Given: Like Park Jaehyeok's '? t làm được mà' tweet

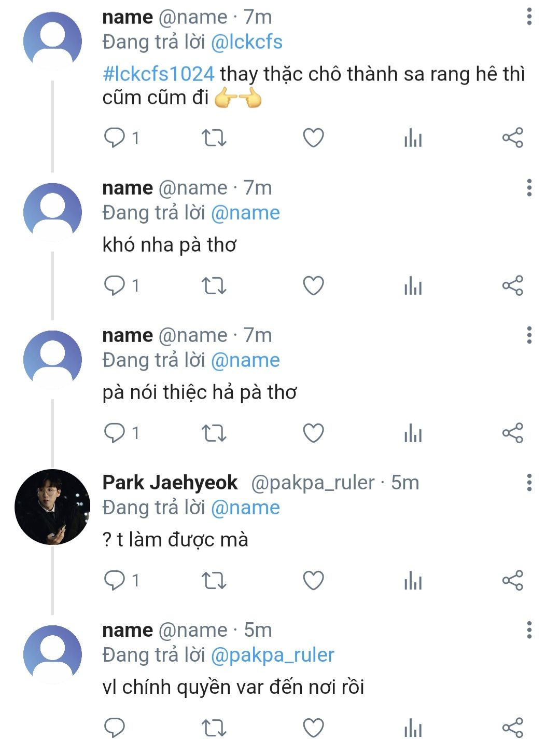Looking at the screenshot, I should click(313, 581).
